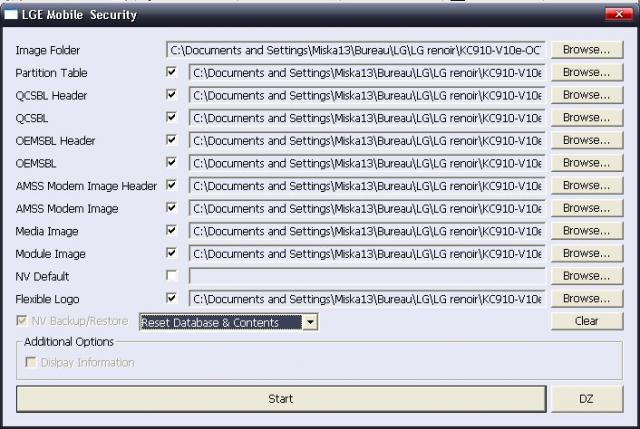
Task: Close the LGE Mobile Security window
Action: (x=619, y=14)
